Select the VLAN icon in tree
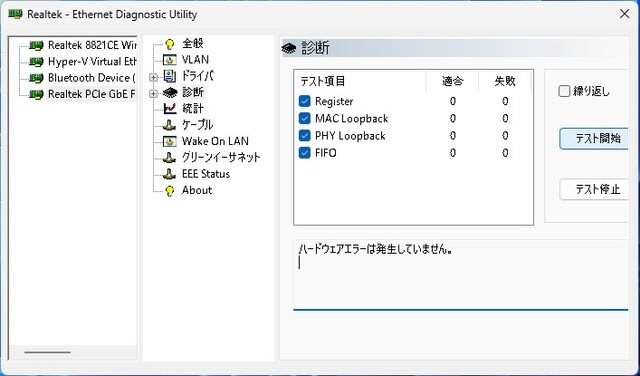This screenshot has height=376, width=640. (169, 60)
